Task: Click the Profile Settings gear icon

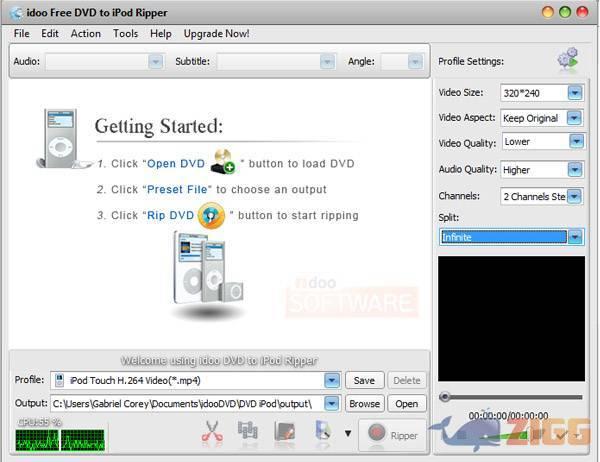Action: 568,60
